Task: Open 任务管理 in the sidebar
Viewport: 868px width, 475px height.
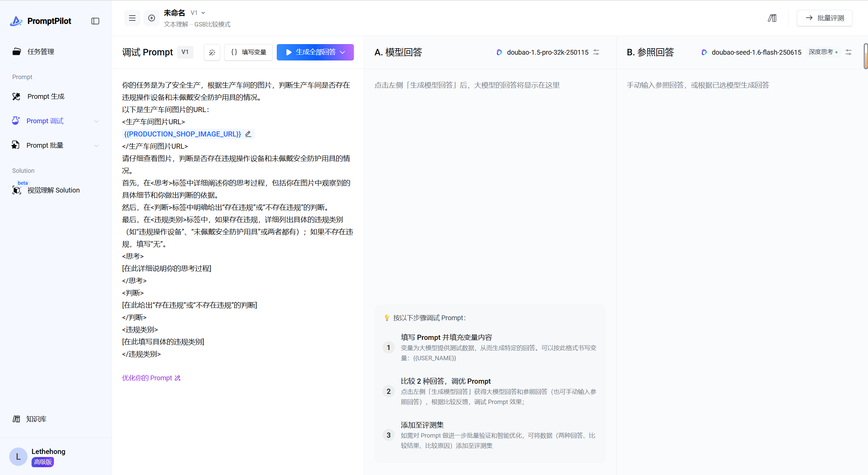Action: pos(41,52)
